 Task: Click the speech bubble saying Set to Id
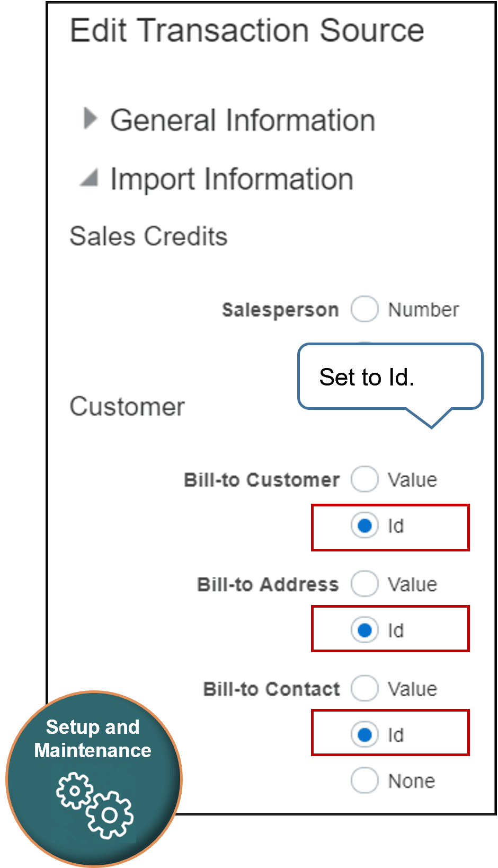pos(389,376)
